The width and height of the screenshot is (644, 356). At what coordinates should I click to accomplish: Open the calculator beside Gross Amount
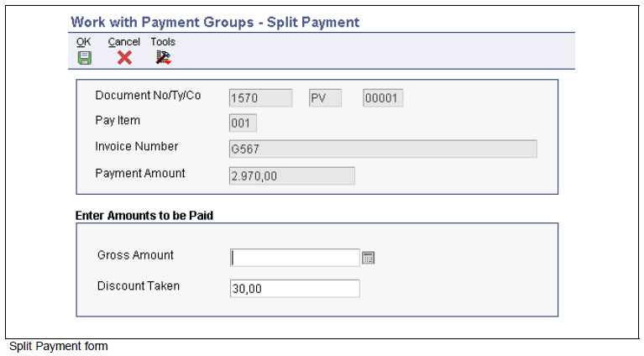pyautogui.click(x=369, y=258)
